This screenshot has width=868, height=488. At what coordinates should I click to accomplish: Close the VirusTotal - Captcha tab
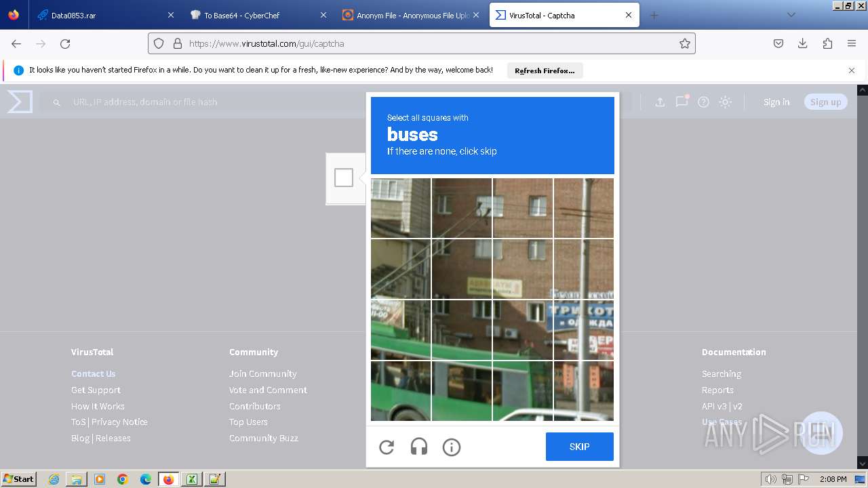coord(629,15)
